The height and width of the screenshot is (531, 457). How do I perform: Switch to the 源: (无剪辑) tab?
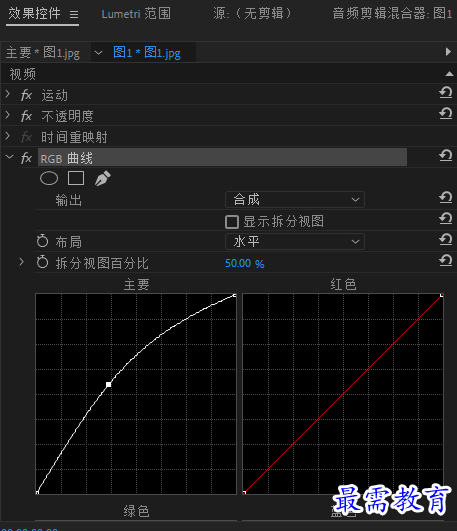[x=252, y=14]
